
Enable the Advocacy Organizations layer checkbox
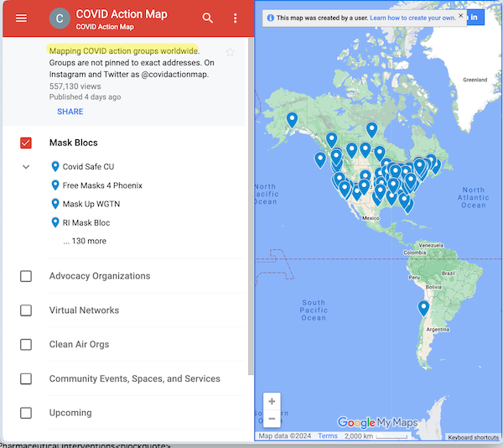pos(26,276)
